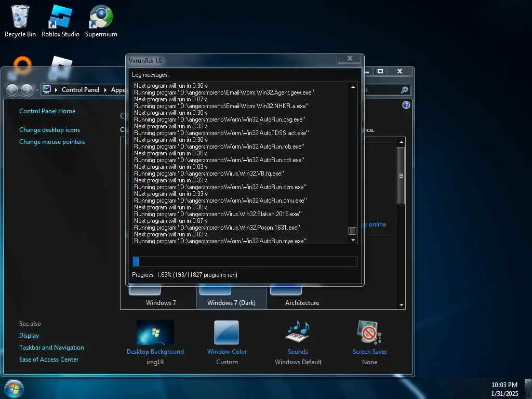
Task: Open Taskbar and Navigation link
Action: click(51, 348)
